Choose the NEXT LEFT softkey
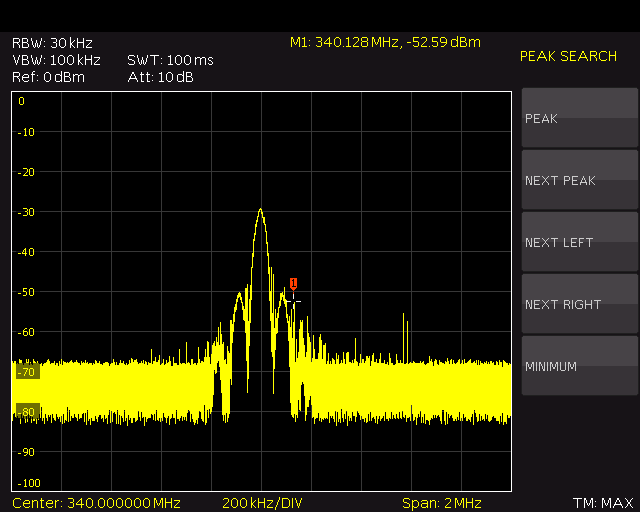The width and height of the screenshot is (640, 512). (580, 242)
